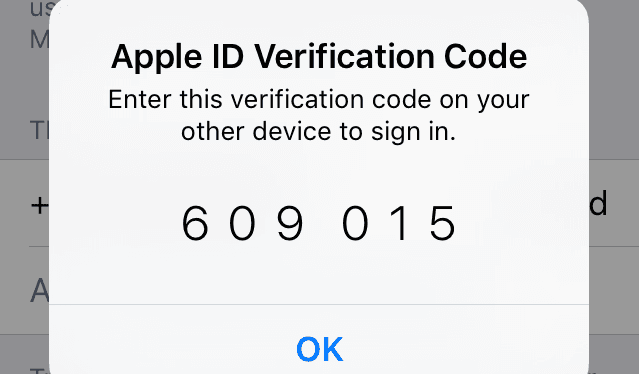Click the digit 1 of the code
The width and height of the screenshot is (639, 374).
[401, 223]
